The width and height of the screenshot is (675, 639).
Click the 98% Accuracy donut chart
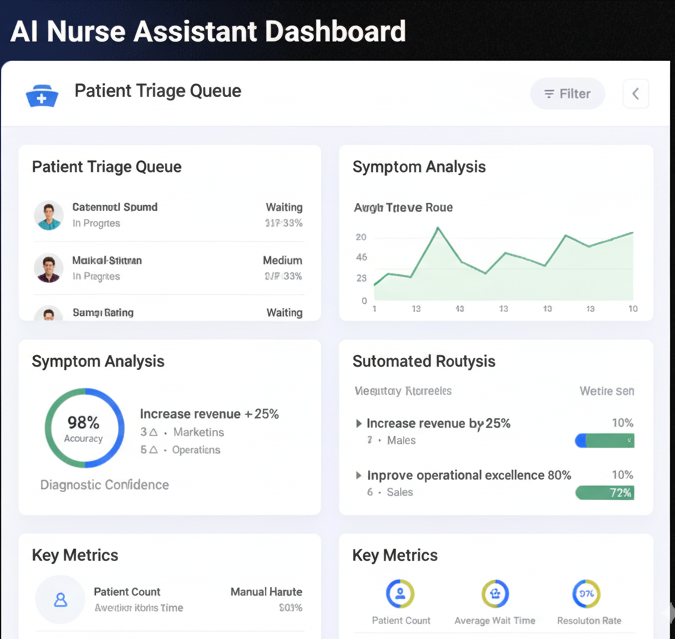point(84,428)
